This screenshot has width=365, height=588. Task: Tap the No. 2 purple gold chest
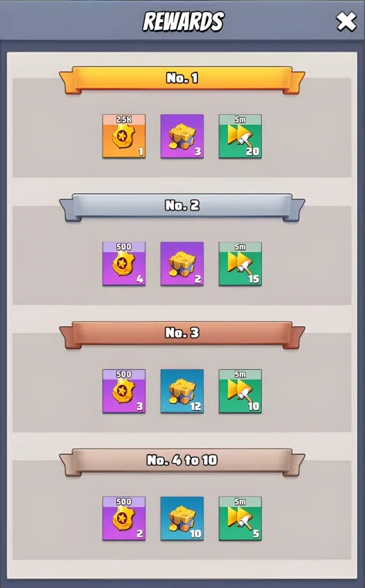coord(182,264)
